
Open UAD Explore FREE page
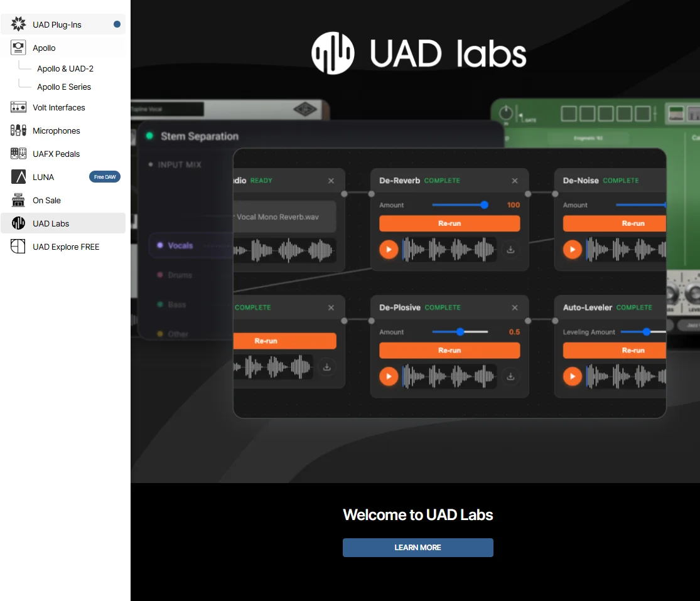(63, 247)
